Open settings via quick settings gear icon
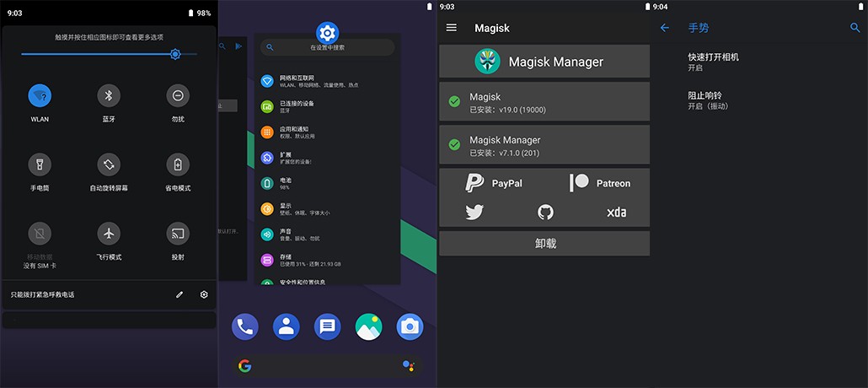This screenshot has height=388, width=868. (x=204, y=295)
